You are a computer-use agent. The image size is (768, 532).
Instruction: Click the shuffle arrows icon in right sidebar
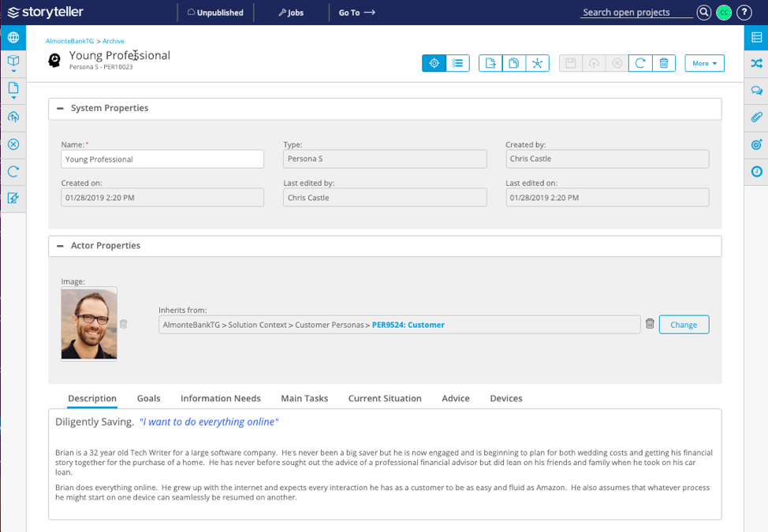click(756, 64)
